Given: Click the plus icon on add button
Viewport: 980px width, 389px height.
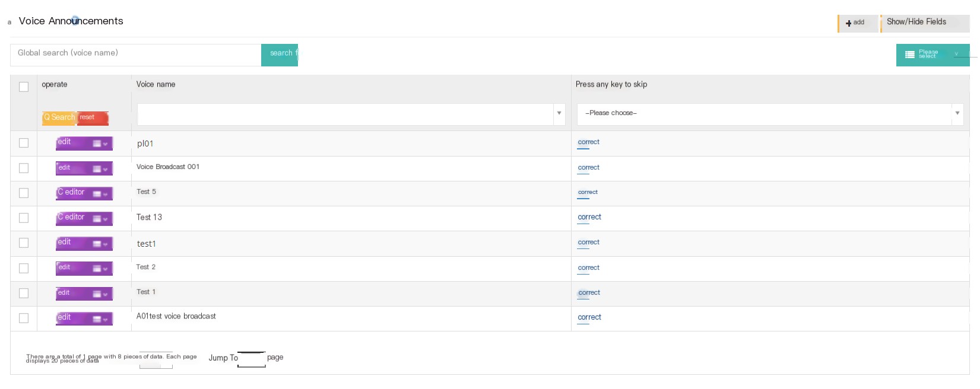Looking at the screenshot, I should point(848,24).
